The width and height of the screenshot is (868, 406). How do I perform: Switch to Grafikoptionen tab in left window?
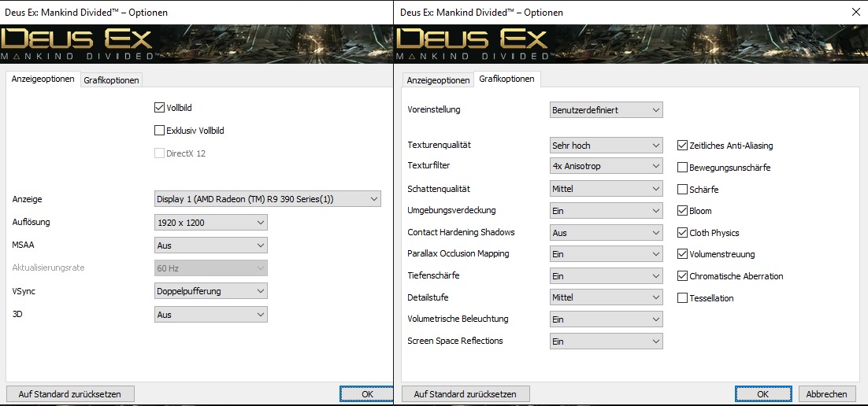[111, 80]
